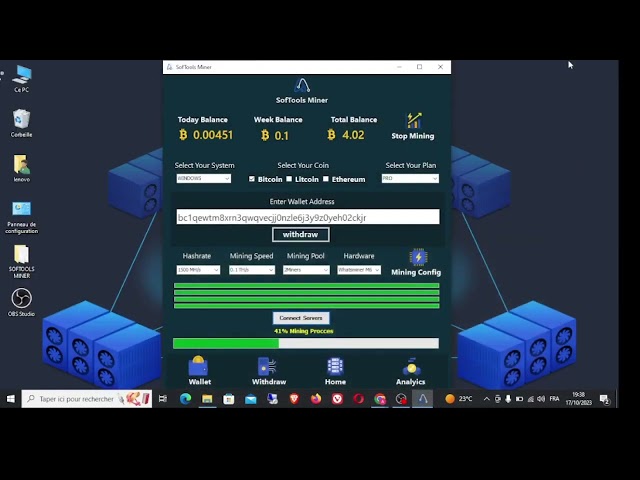Click the wallet address input field
This screenshot has width=640, height=480.
coord(308,217)
